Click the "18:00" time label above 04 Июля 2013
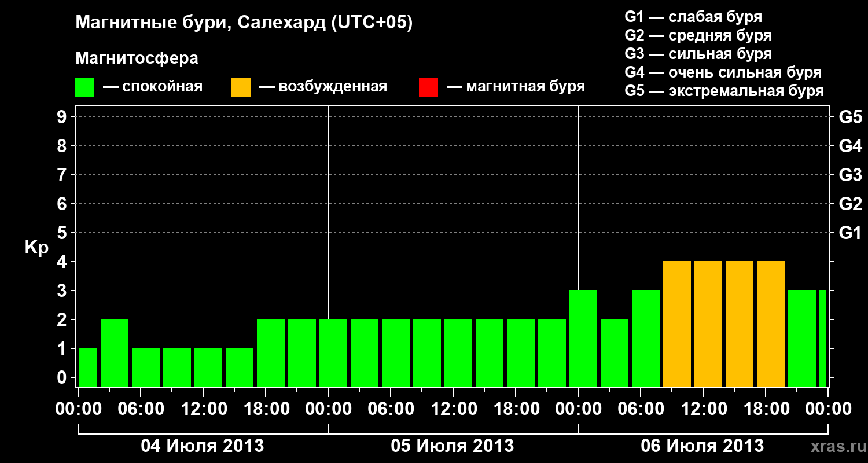Screen dimensions: 868x463 [266, 409]
